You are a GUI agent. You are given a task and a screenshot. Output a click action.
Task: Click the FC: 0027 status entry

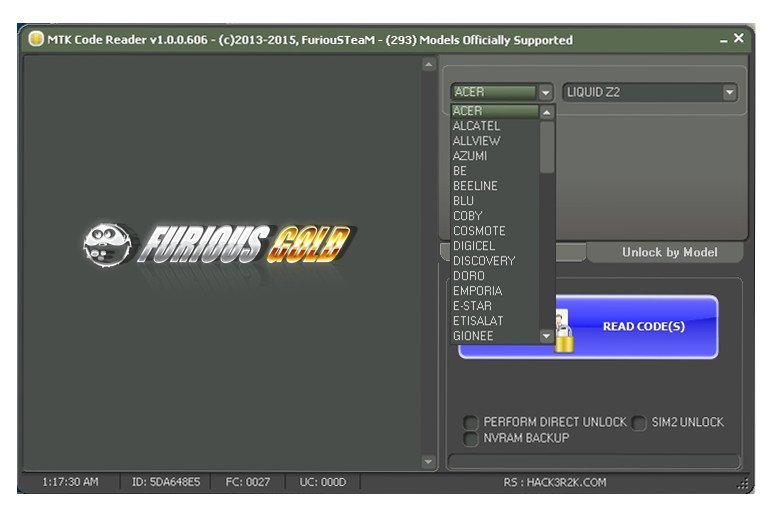(x=248, y=482)
